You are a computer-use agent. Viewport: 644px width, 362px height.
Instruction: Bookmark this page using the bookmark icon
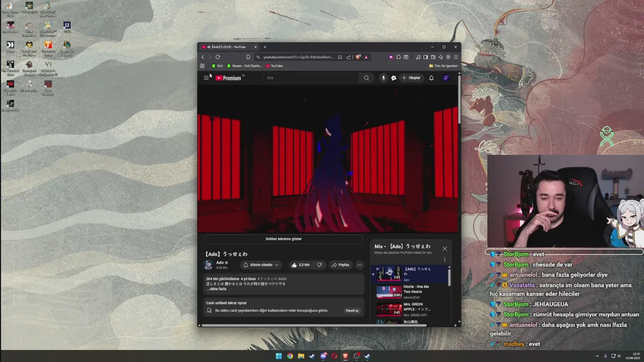point(248,57)
